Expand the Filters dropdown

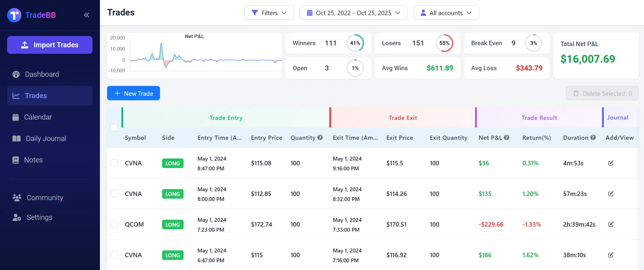pyautogui.click(x=269, y=13)
